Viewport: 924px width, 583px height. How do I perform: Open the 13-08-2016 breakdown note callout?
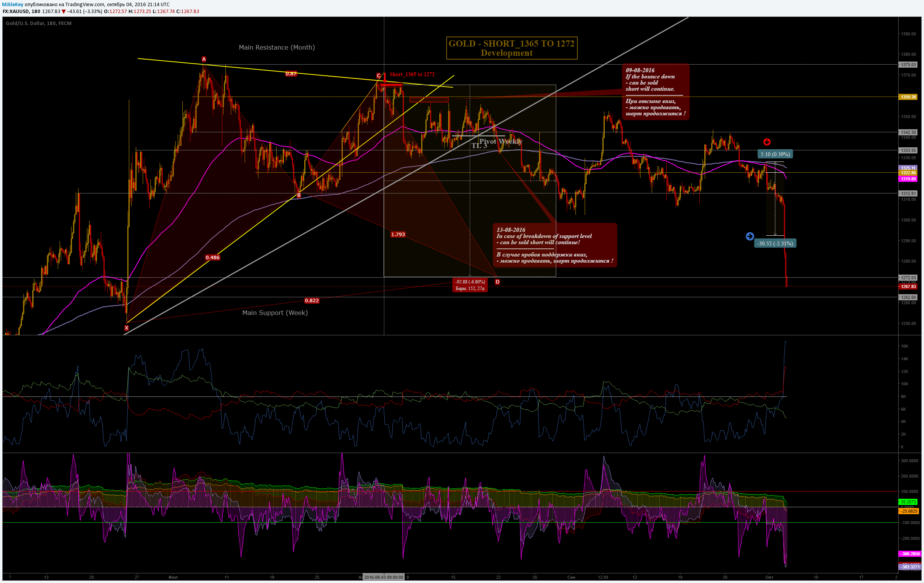(x=555, y=245)
